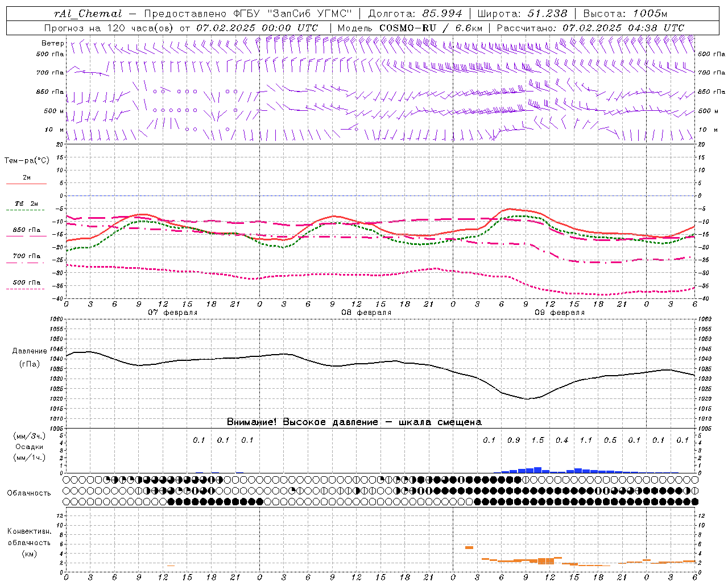Screen dimensions: 728x582
Task: Select the 0.4 three-hour precipitation value
Action: click(x=562, y=440)
